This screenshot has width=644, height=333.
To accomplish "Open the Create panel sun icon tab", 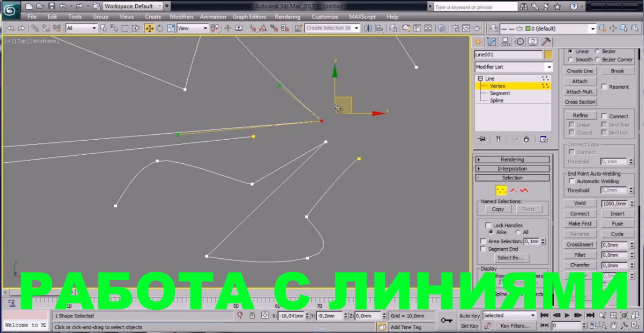I will pos(478,42).
